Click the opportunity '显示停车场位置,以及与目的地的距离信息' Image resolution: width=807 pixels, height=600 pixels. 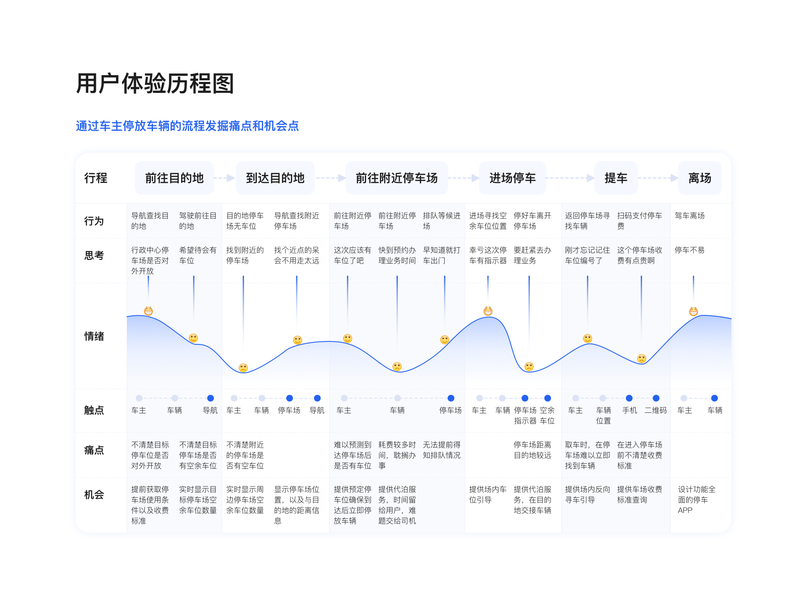pyautogui.click(x=296, y=505)
